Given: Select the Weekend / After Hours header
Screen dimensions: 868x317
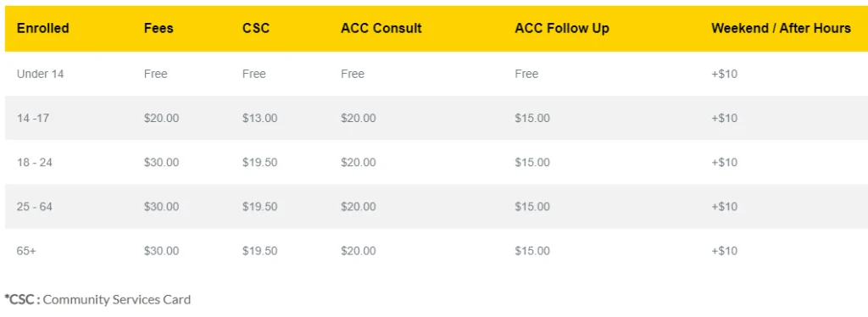Looking at the screenshot, I should coord(781,28).
